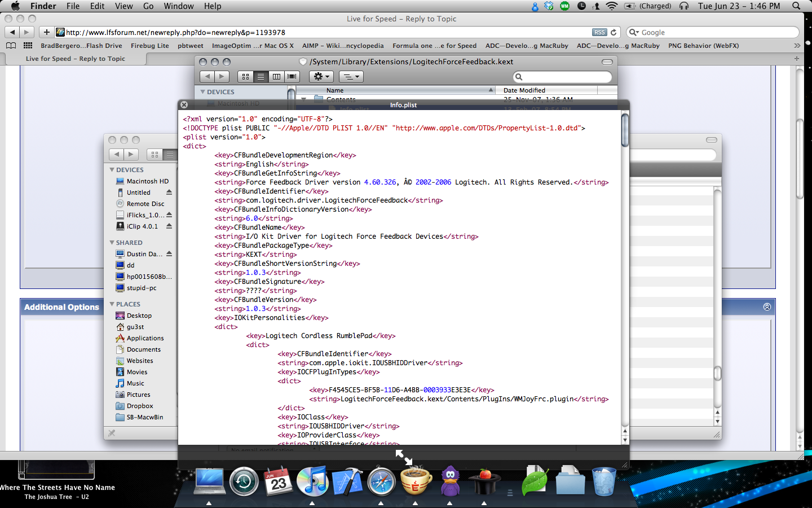Viewport: 812px width, 508px height.
Task: Add a bookmark with Safari's plus button
Action: (47, 32)
